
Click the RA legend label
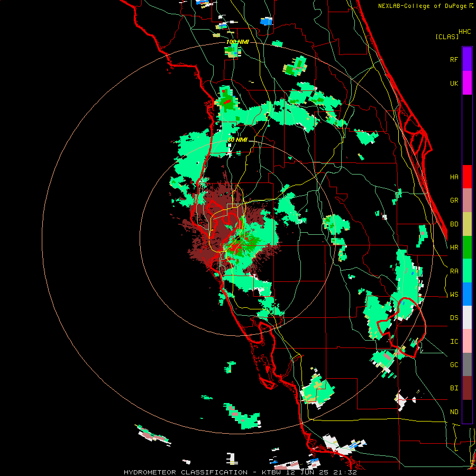(x=454, y=271)
